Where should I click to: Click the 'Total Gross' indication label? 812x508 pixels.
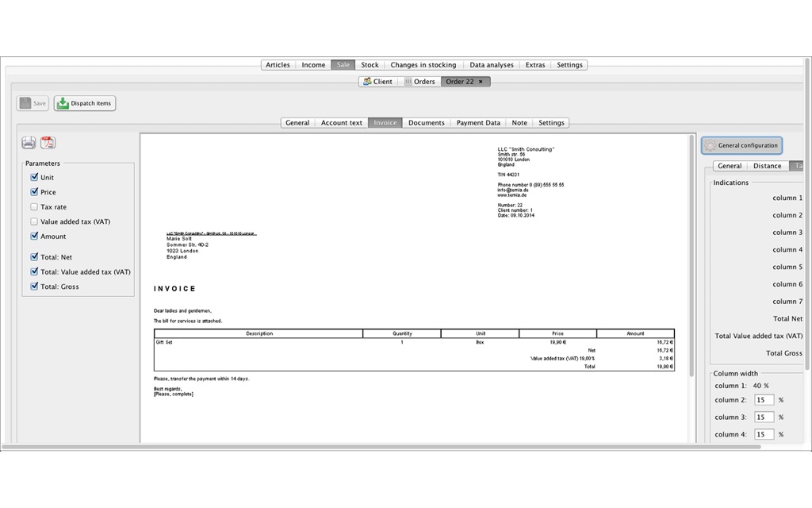[x=784, y=353]
